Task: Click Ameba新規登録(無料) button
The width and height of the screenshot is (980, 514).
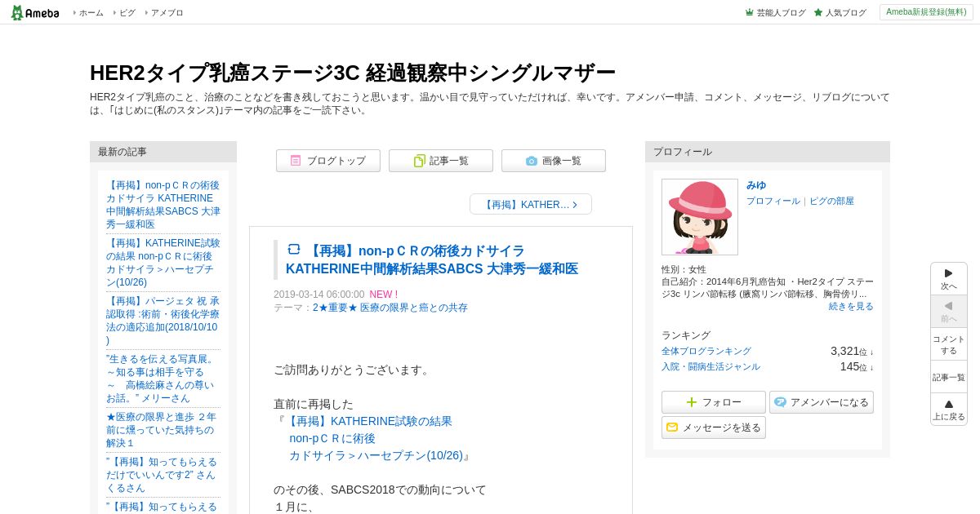Action: [x=926, y=12]
